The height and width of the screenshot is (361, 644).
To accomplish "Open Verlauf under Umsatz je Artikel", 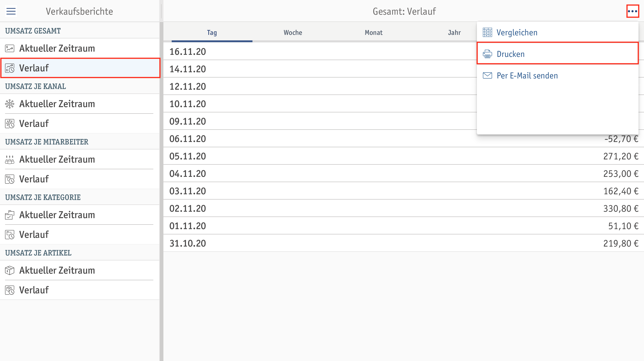I will point(79,290).
